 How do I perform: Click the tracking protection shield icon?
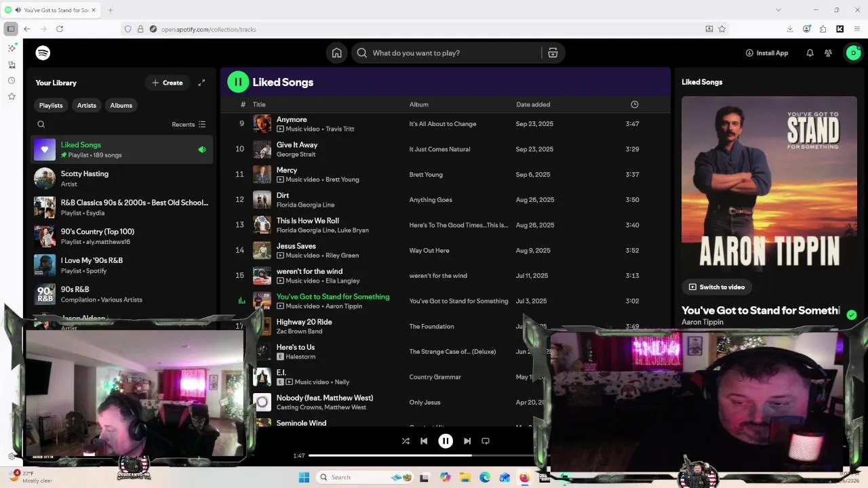point(127,29)
